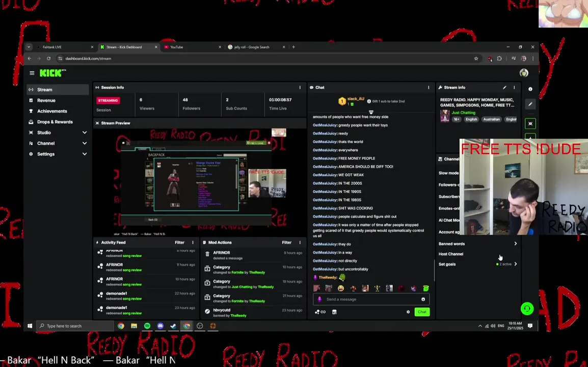This screenshot has height=367, width=588.
Task: Expand the Settings sidebar section
Action: (x=85, y=154)
